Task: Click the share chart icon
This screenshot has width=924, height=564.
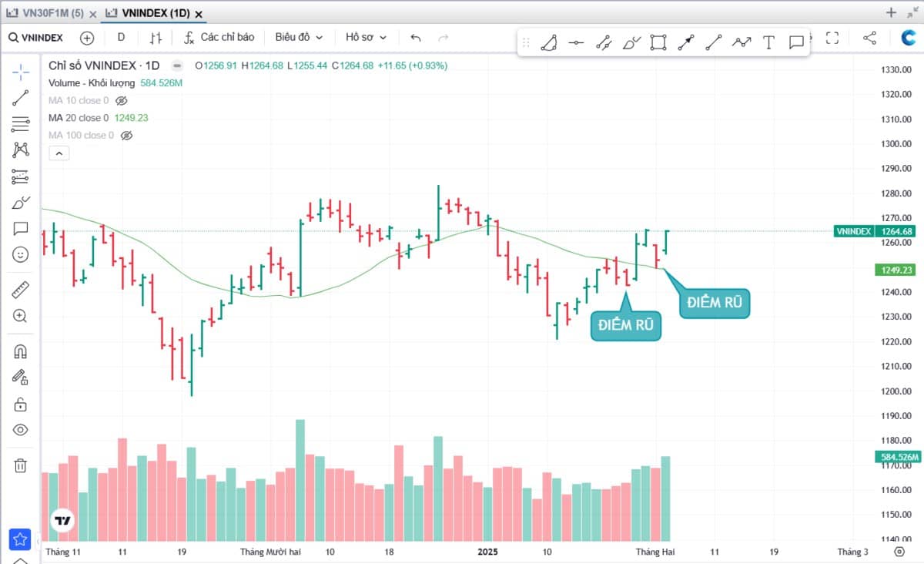Action: [x=869, y=37]
